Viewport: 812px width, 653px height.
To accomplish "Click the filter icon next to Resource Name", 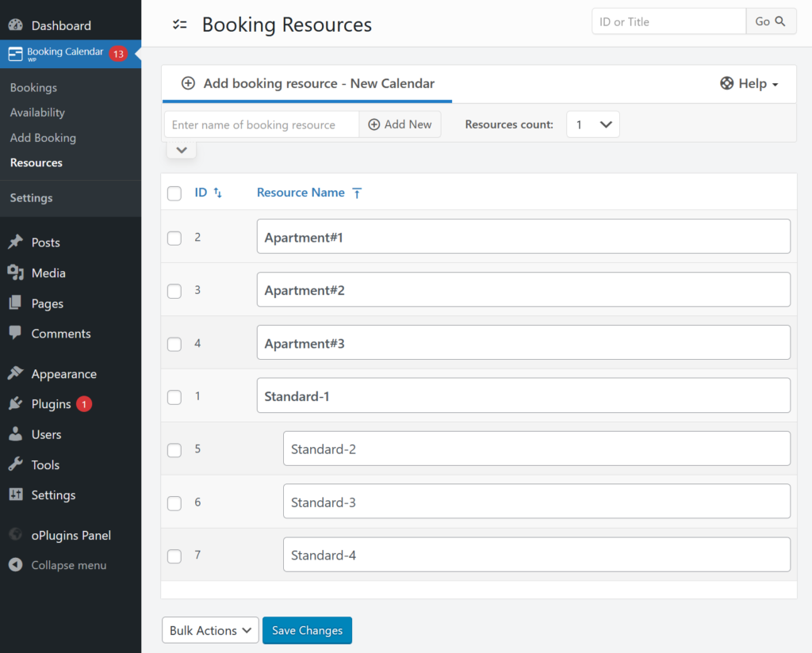I will point(357,193).
